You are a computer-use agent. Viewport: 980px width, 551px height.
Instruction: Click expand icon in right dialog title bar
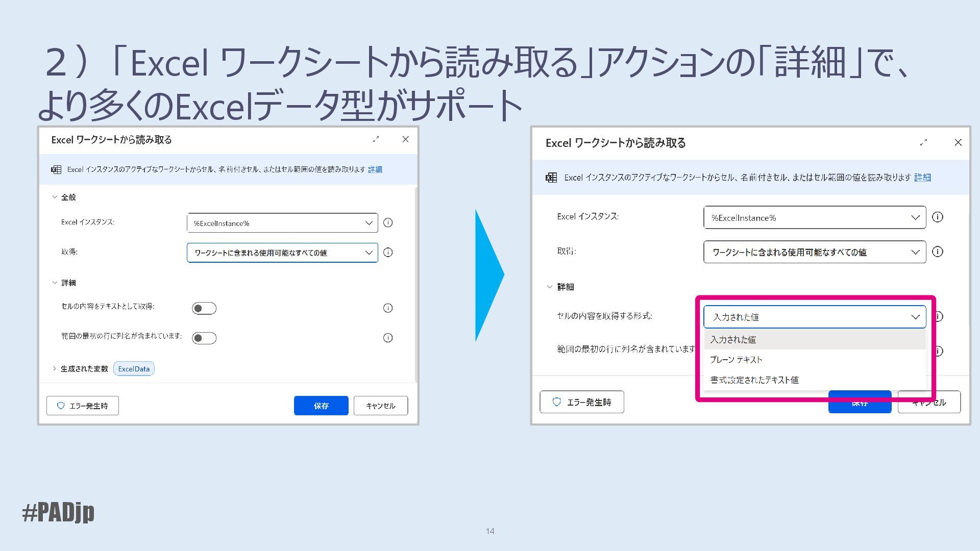pos(923,143)
